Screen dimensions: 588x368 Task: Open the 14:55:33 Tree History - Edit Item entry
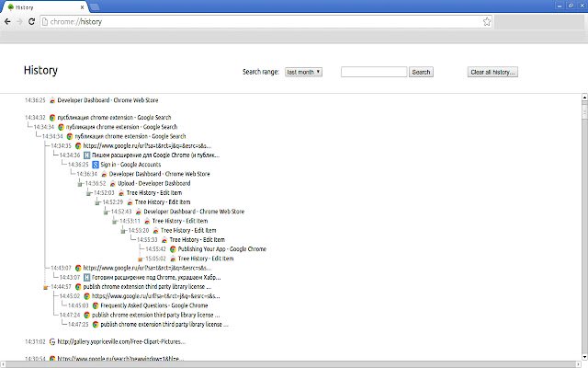pyautogui.click(x=197, y=239)
